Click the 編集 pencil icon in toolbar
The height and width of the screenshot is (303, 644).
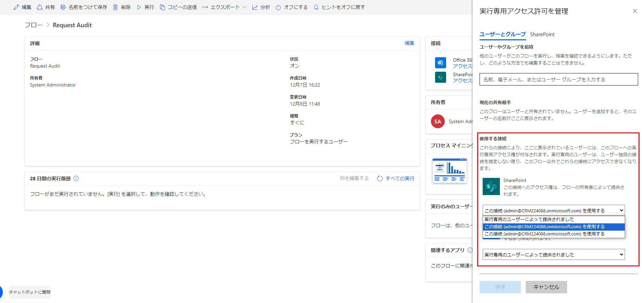[16, 7]
